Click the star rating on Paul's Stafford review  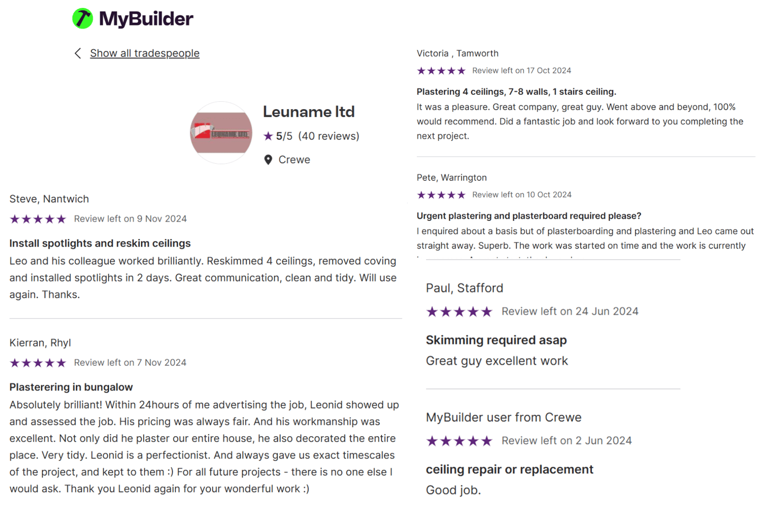coord(459,312)
